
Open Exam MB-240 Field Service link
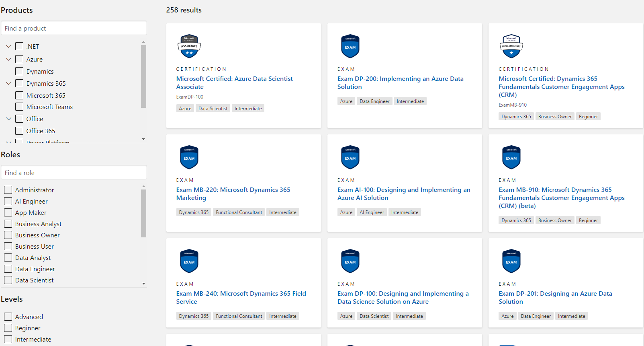click(x=241, y=297)
